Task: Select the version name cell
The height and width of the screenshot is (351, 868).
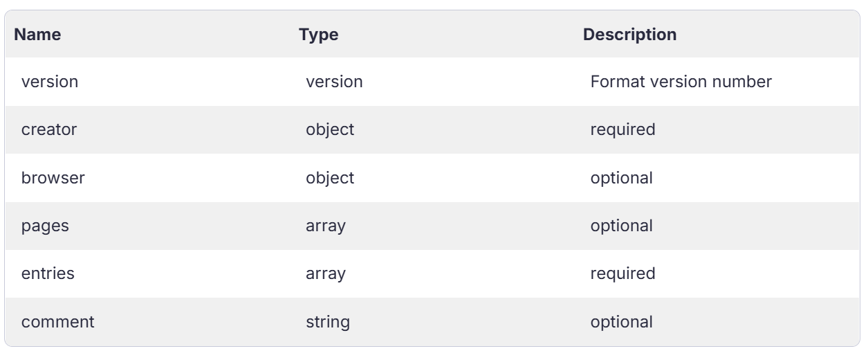Action: [50, 82]
